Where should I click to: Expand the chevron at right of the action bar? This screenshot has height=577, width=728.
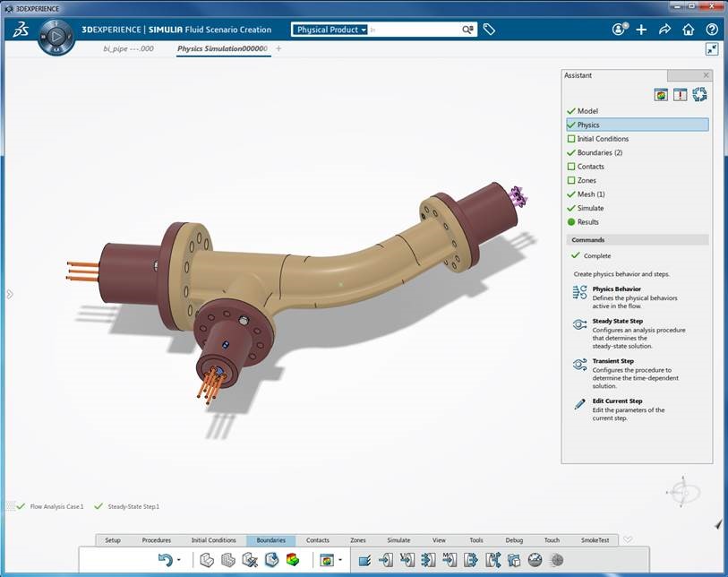[627, 540]
